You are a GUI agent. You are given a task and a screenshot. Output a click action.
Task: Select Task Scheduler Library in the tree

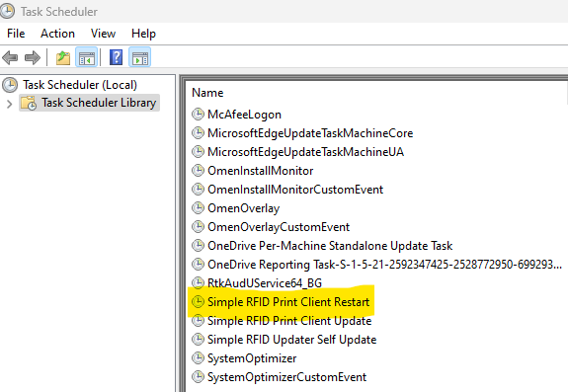(99, 103)
